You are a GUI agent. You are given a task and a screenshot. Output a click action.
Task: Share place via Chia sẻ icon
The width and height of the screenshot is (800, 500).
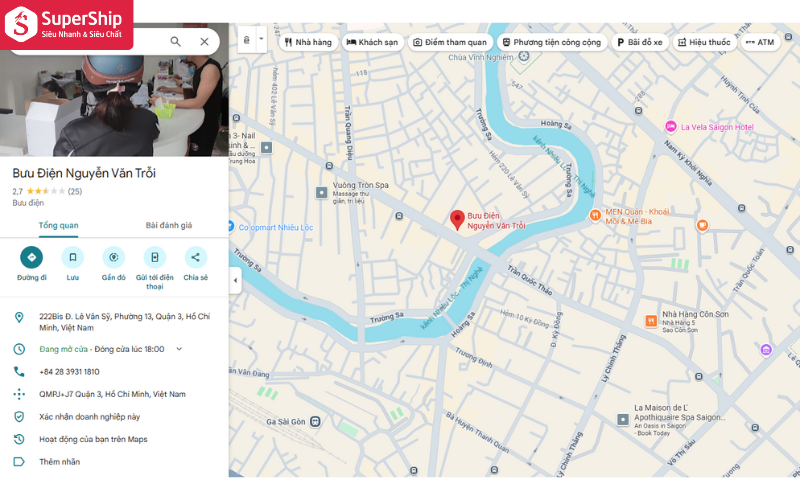[x=195, y=257]
